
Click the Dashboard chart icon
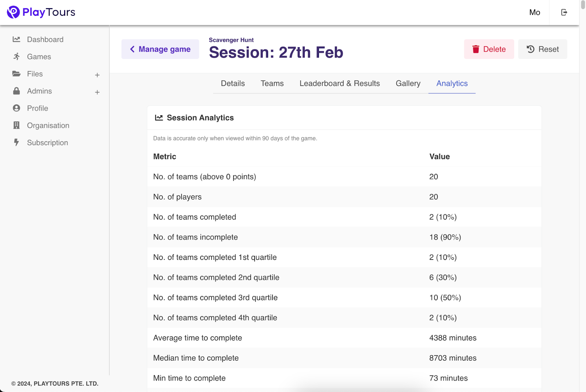pos(16,39)
